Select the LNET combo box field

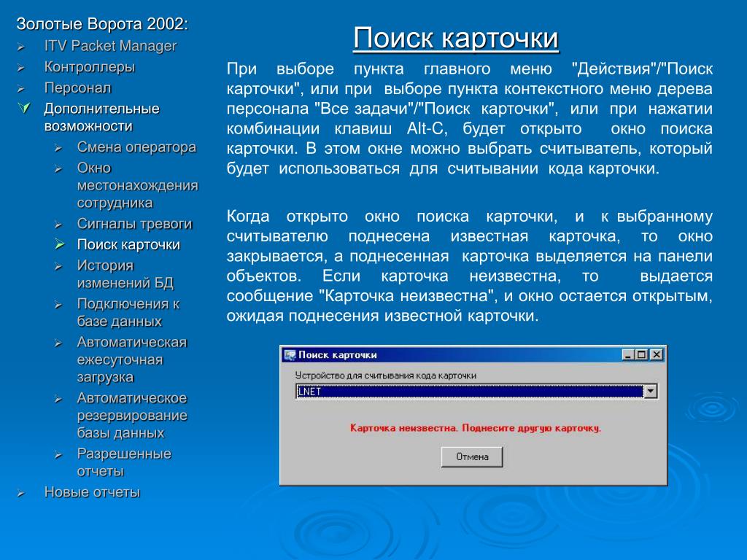[x=476, y=392]
